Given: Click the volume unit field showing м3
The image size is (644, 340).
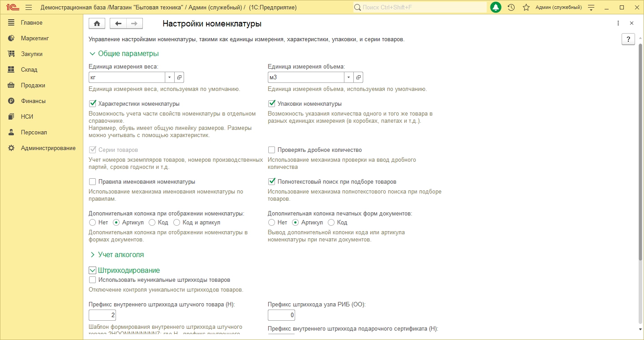Looking at the screenshot, I should (x=306, y=77).
